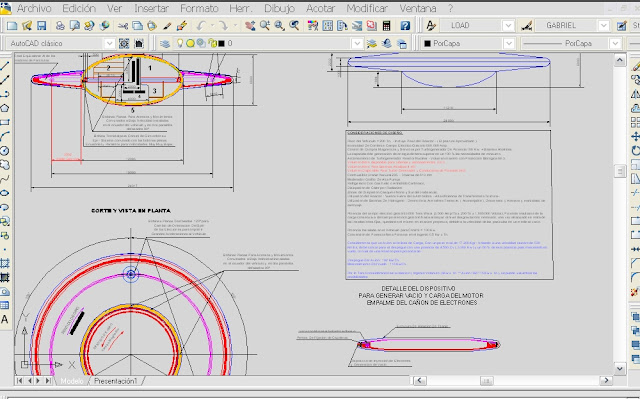Click the Text Style icon beside LOAD

[431, 26]
